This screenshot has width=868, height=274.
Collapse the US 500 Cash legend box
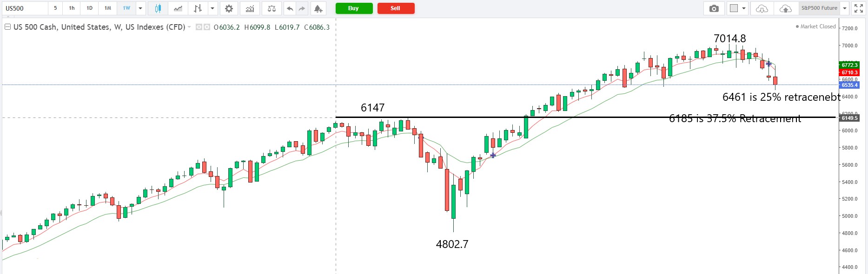[7, 27]
